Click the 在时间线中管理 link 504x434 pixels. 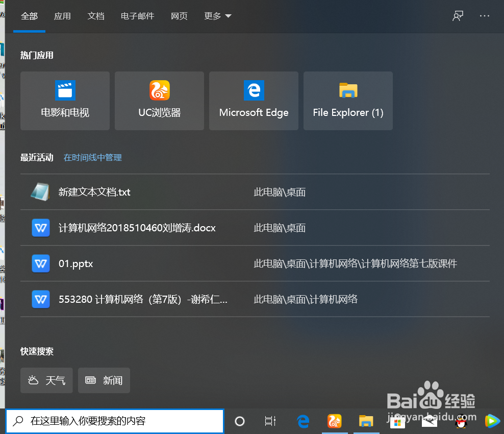click(92, 158)
